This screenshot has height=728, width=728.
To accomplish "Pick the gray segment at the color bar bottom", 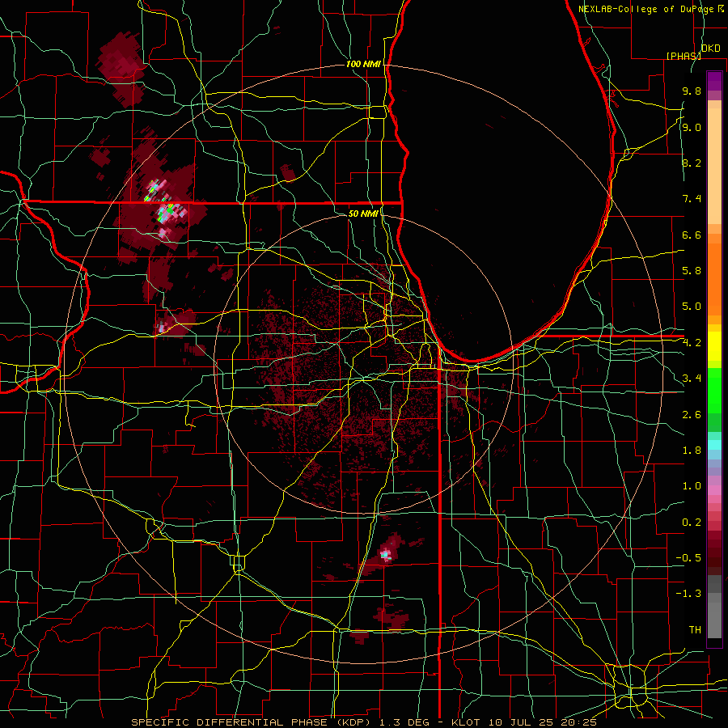I will (714, 617).
